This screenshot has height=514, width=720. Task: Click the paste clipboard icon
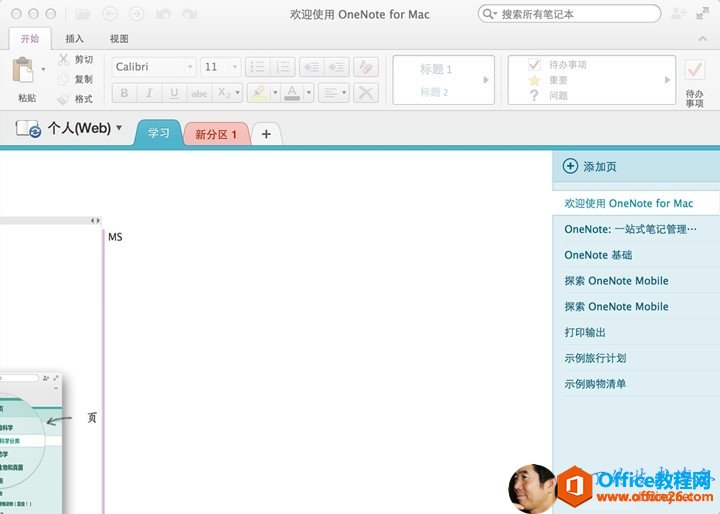22,70
